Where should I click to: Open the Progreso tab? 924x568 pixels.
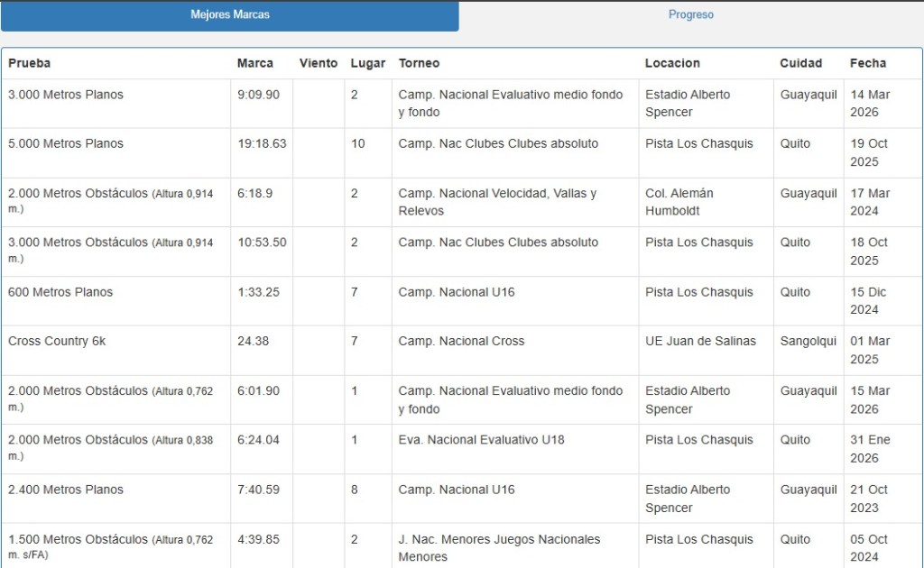click(x=690, y=15)
